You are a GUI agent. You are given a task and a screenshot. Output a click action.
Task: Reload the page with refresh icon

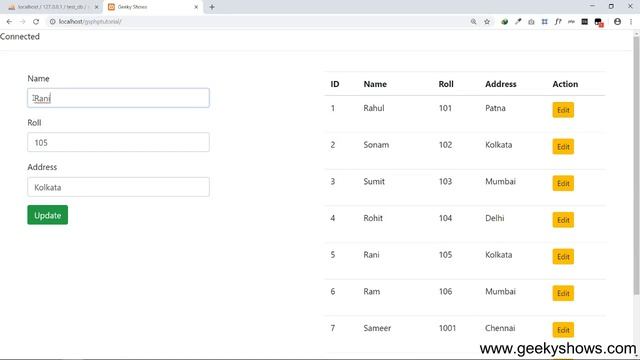(x=36, y=22)
